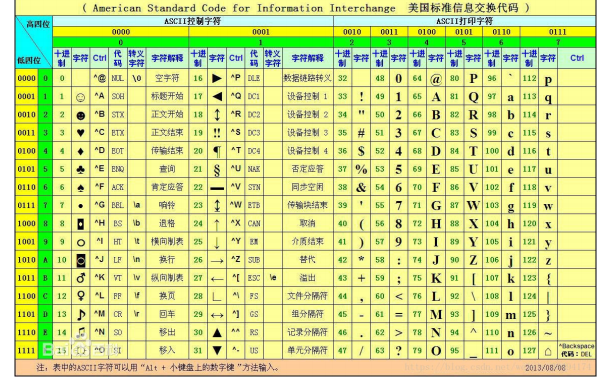Click the upward triangle for decimal 30
Image resolution: width=607 pixels, height=379 pixels.
point(217,333)
